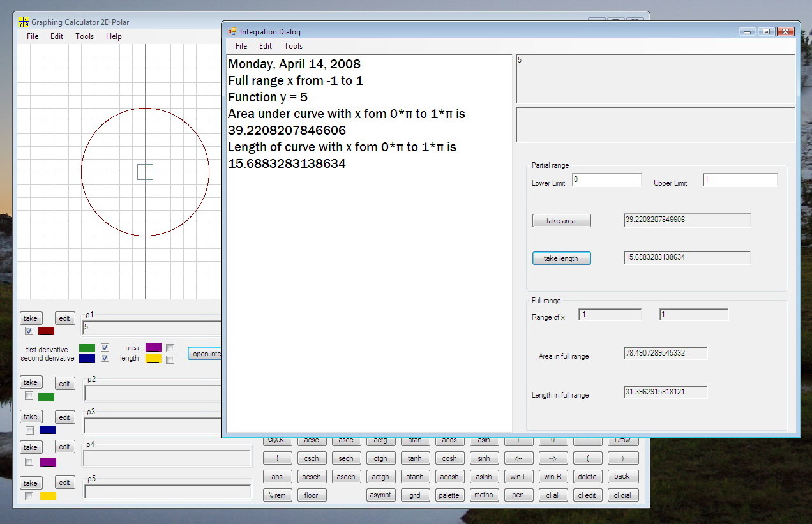The height and width of the screenshot is (524, 812).
Task: Toggle the first derivative checkbox
Action: (x=105, y=348)
